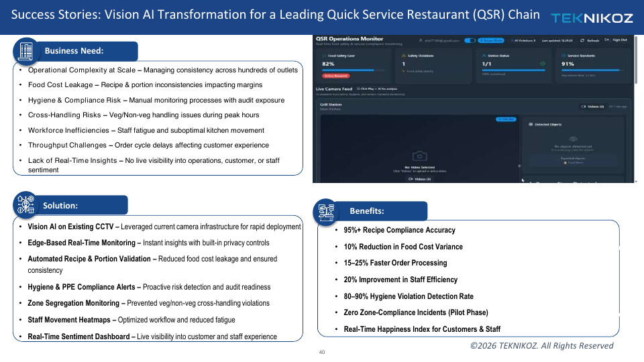Viewport: 644px width, 362px height.
Task: Click the TEKNIKOZ logo
Action: click(592, 18)
